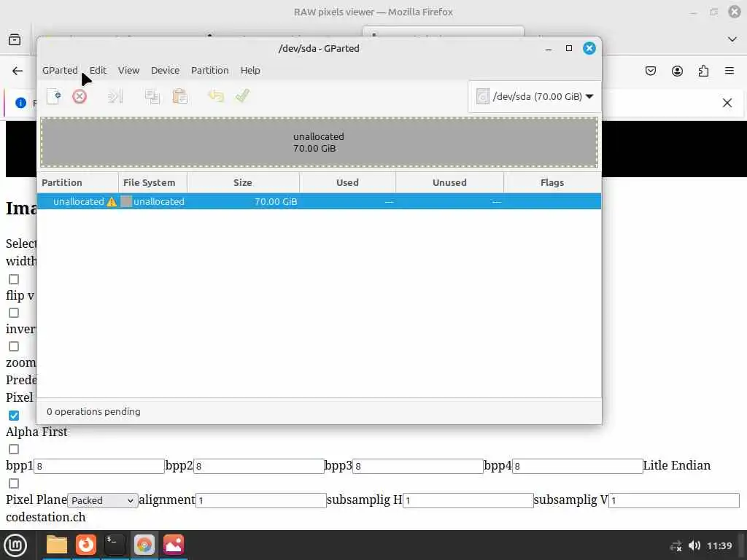The image size is (747, 560).
Task: Open the Pixel Plane Packed dropdown
Action: point(102,500)
